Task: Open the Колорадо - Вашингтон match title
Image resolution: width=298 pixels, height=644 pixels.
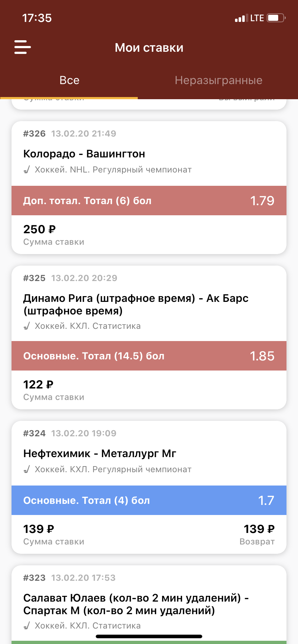Action: (x=84, y=154)
